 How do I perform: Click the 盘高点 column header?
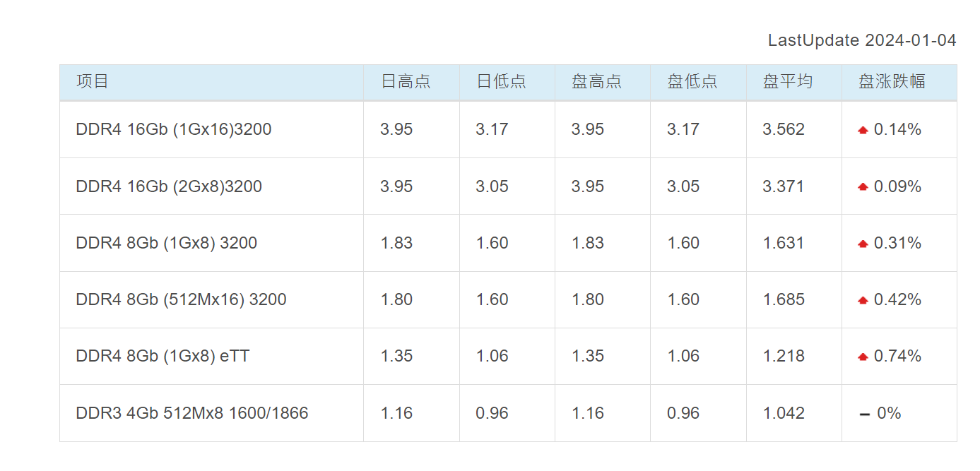pos(596,81)
